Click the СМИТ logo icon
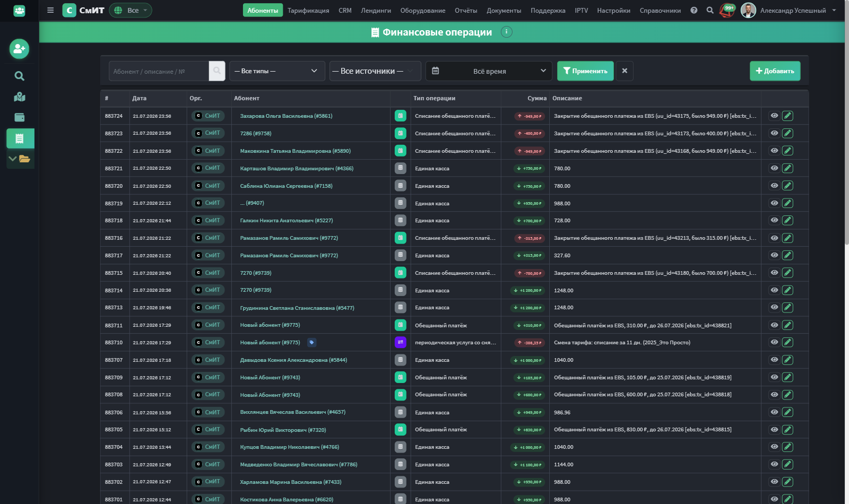The height and width of the screenshot is (504, 849). coord(69,10)
